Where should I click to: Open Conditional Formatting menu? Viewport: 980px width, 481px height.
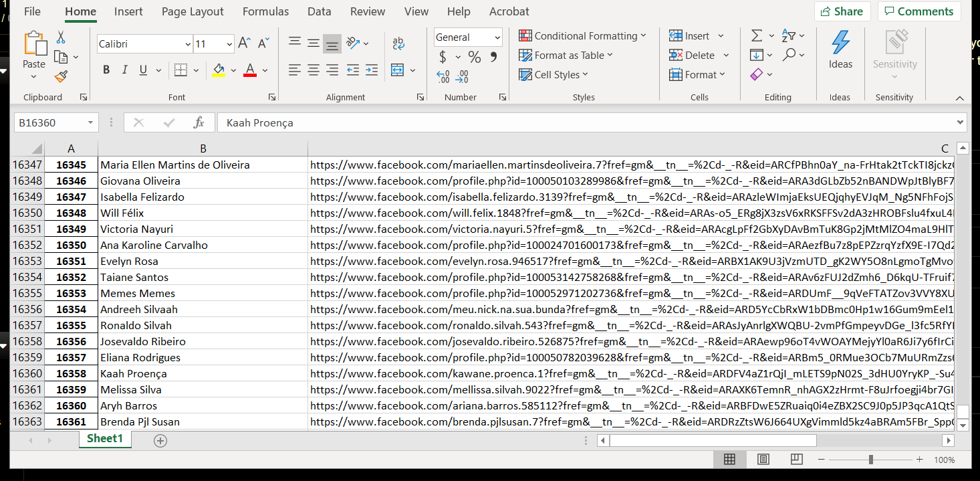click(x=582, y=36)
